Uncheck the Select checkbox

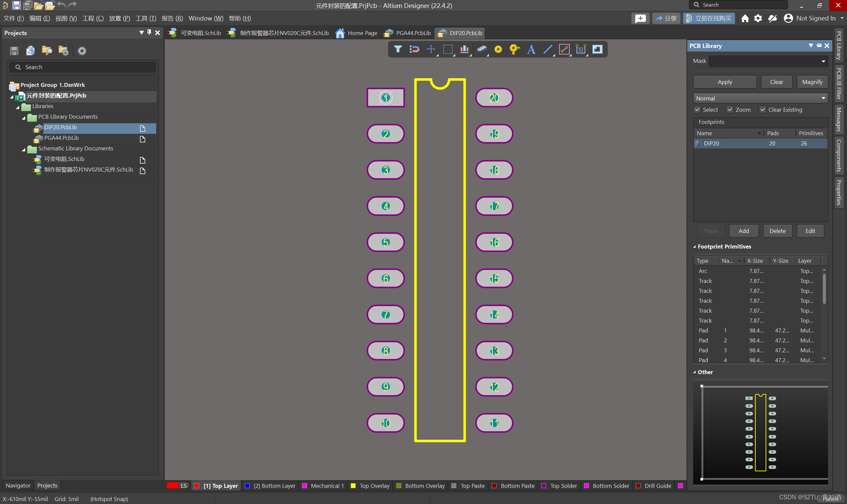coord(697,110)
